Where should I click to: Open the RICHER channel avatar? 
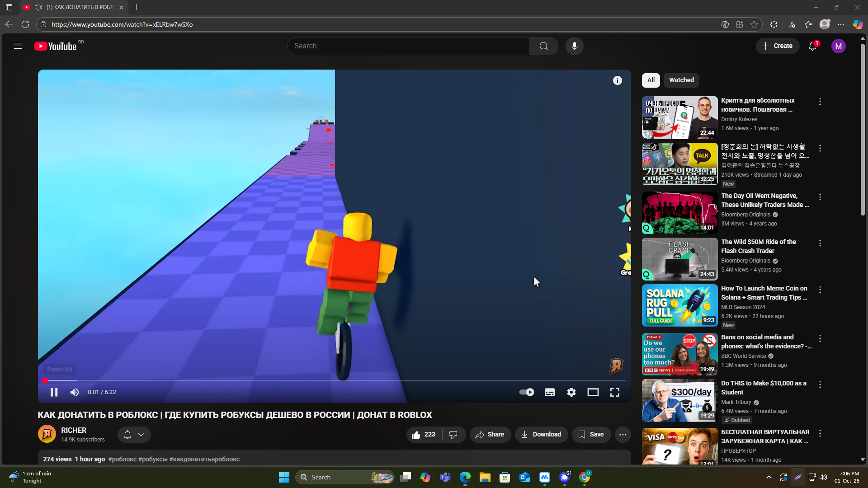(x=47, y=434)
